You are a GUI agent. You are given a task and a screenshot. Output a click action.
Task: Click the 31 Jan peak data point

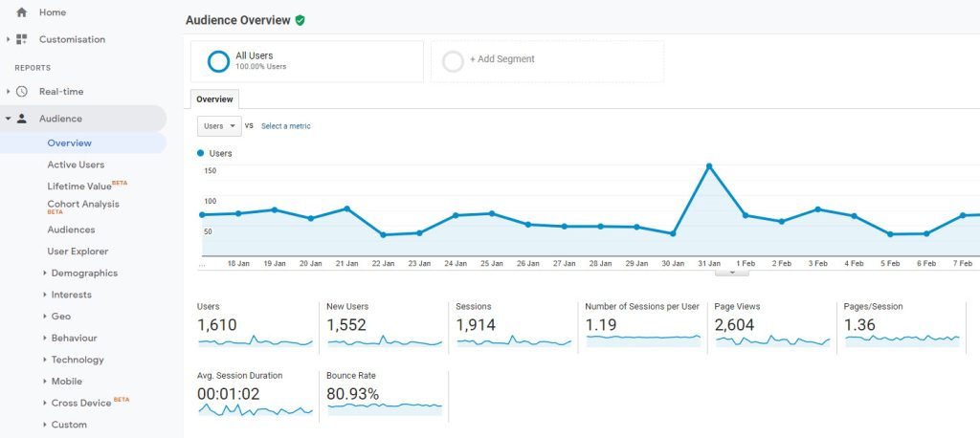(x=709, y=166)
